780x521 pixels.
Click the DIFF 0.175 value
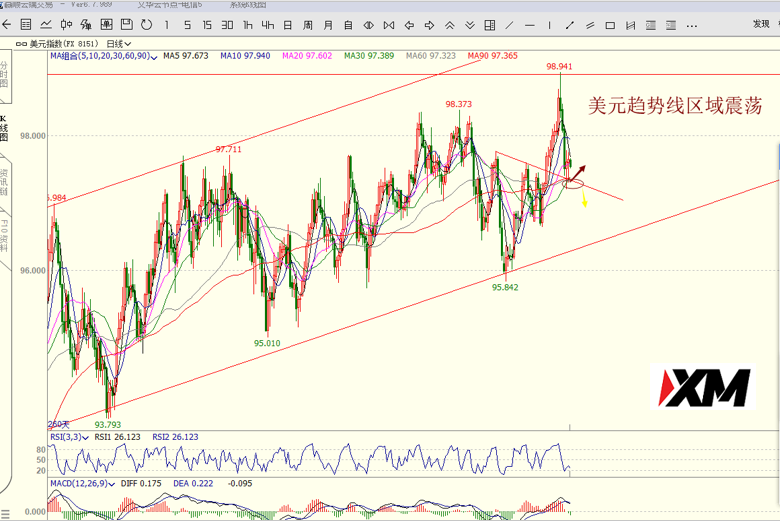click(x=141, y=483)
